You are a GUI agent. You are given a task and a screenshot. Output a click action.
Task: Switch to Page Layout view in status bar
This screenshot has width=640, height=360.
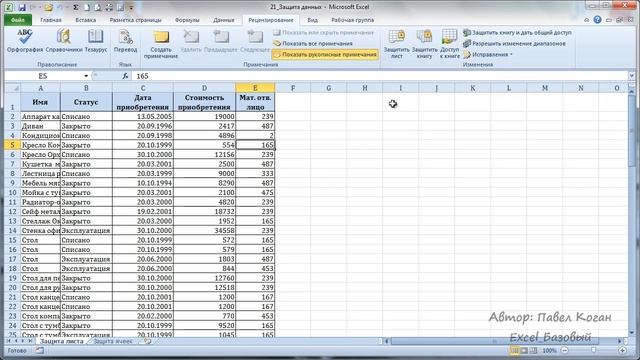click(524, 350)
